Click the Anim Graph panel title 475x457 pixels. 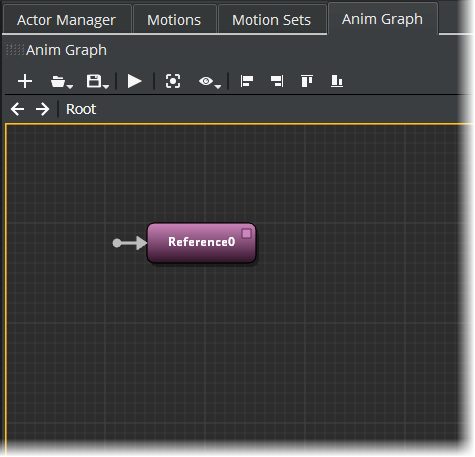[x=66, y=50]
